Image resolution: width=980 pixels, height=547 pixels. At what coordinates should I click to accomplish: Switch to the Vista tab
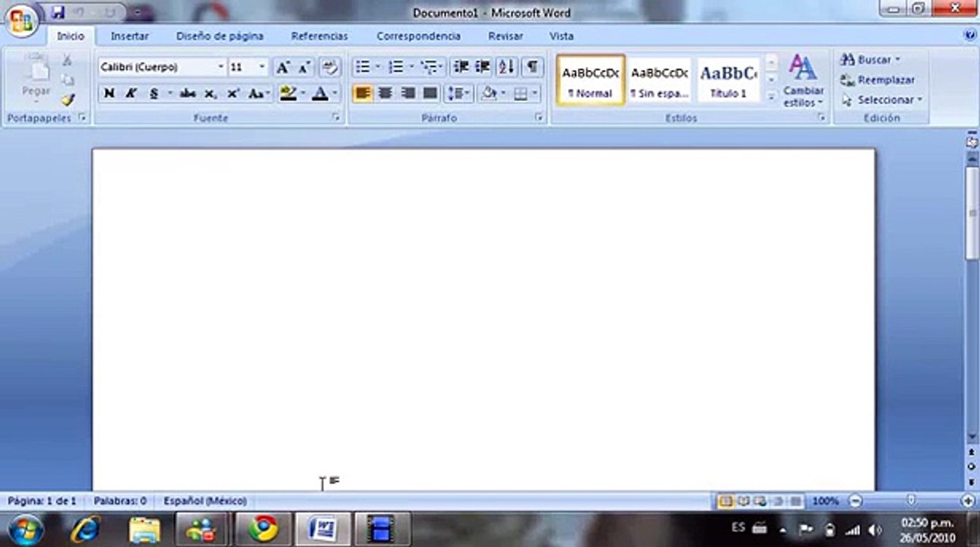point(562,36)
